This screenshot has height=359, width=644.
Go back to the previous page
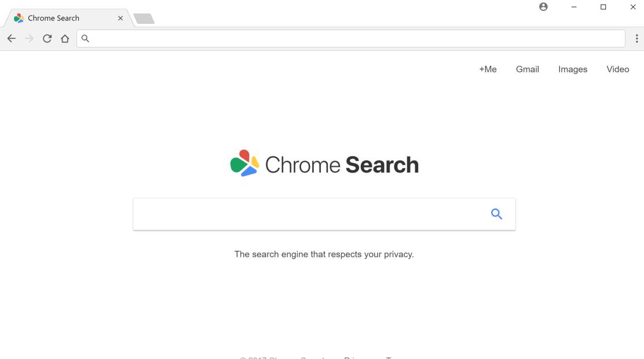click(12, 39)
